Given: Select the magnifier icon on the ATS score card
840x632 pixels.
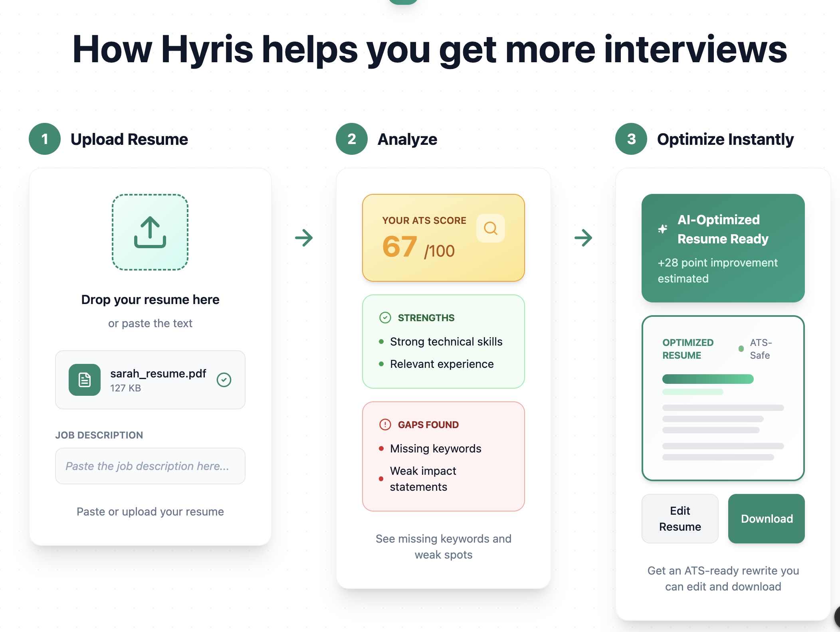Looking at the screenshot, I should click(490, 228).
